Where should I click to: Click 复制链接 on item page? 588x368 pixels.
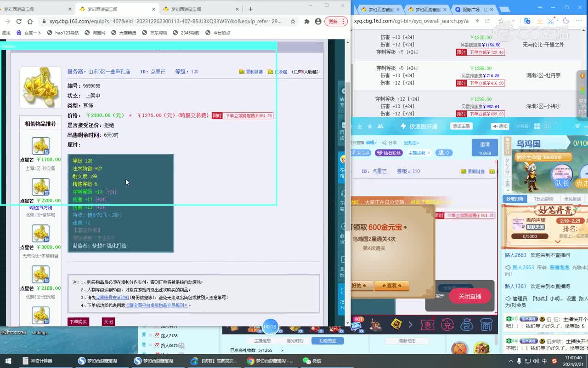coord(251,72)
